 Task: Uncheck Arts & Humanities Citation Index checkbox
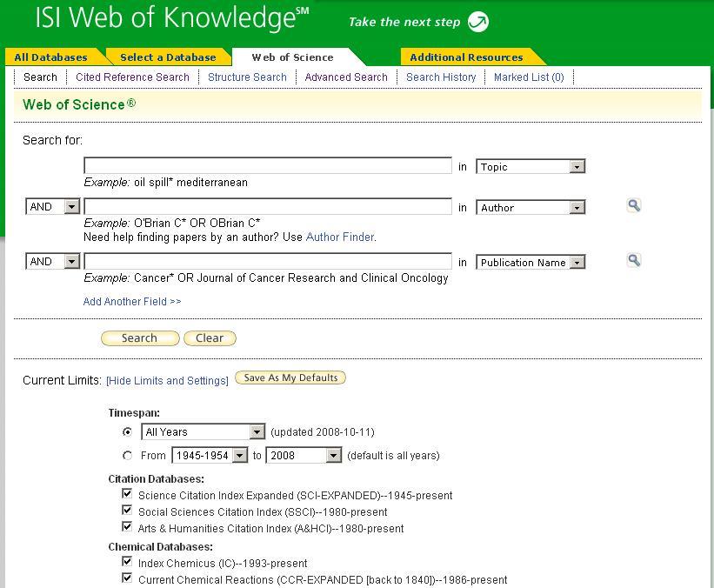tap(127, 526)
